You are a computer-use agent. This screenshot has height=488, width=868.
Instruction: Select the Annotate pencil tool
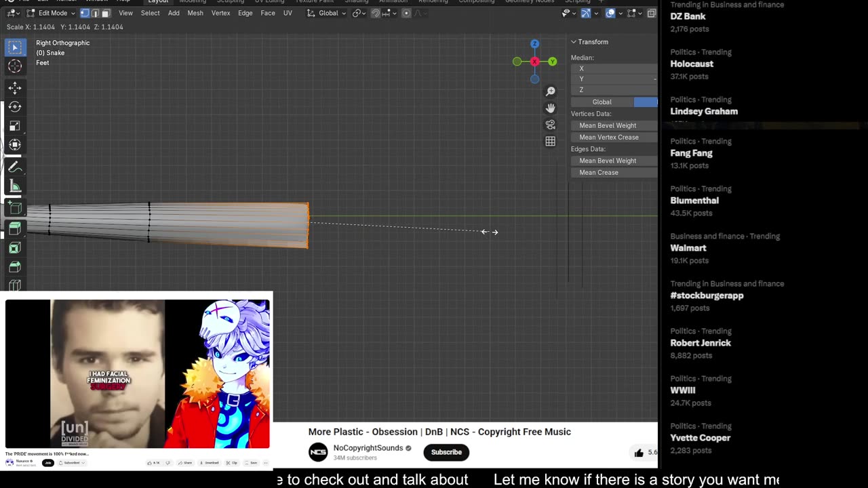click(x=15, y=167)
